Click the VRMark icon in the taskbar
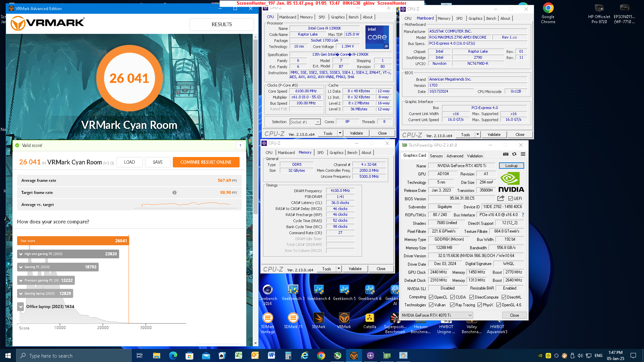 (354, 356)
